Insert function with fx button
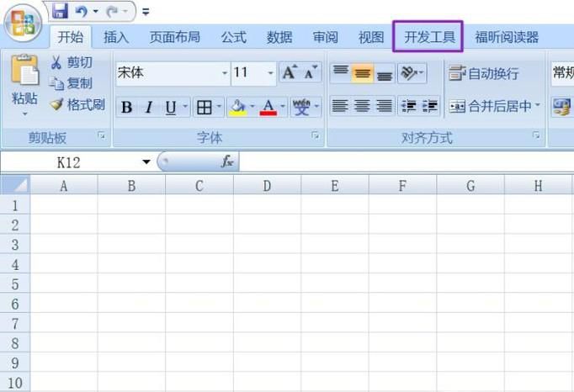 227,162
